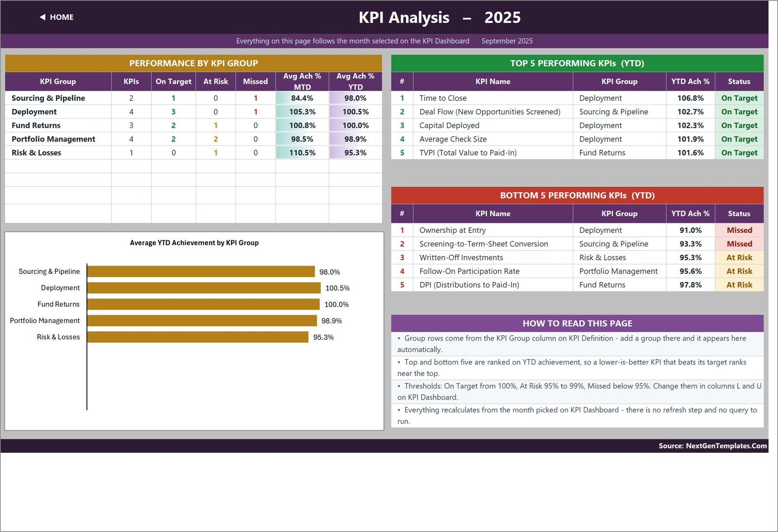The image size is (778, 532).
Task: Click the Fund Returns chart bar
Action: tap(203, 304)
